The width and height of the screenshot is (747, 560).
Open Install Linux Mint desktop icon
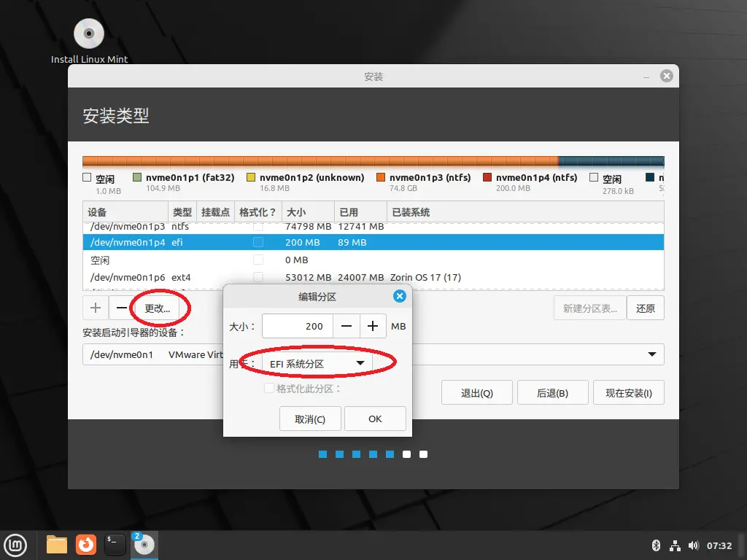pyautogui.click(x=89, y=34)
